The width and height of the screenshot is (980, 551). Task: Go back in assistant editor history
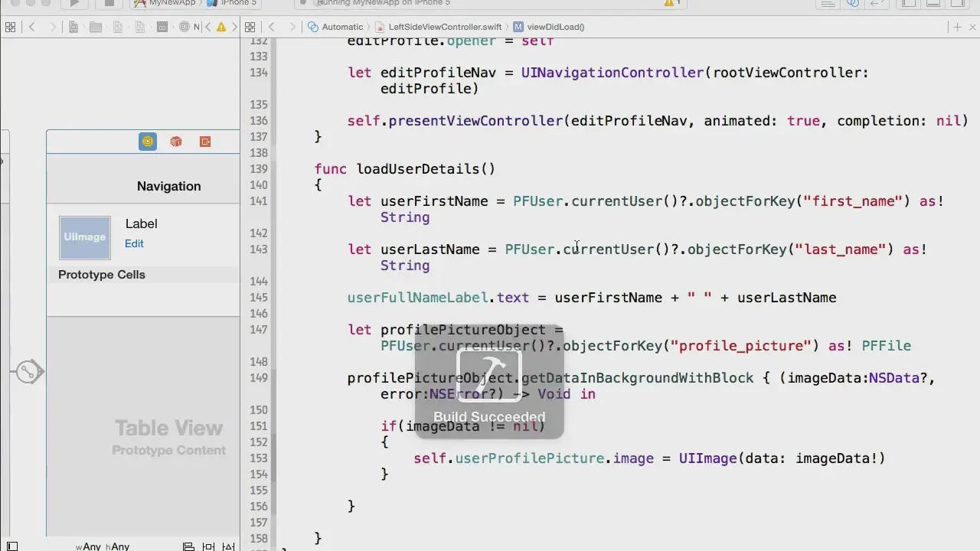[x=273, y=27]
